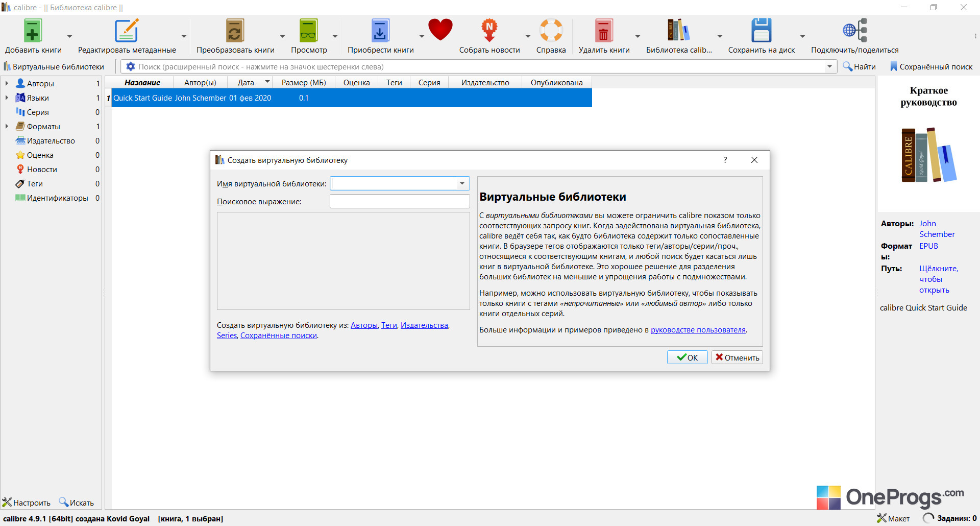
Task: Open the Edit metadata toolbar icon
Action: [127, 31]
